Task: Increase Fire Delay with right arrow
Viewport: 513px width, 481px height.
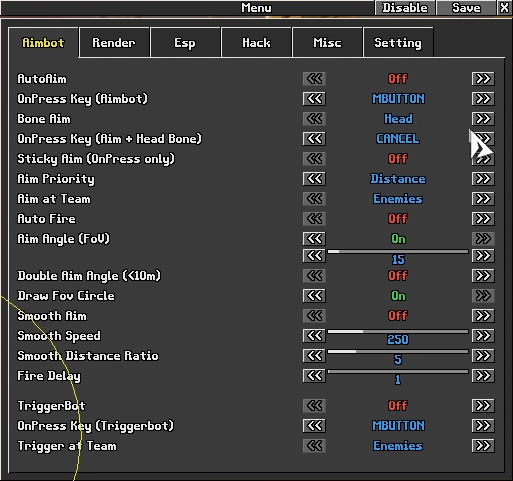Action: [483, 376]
